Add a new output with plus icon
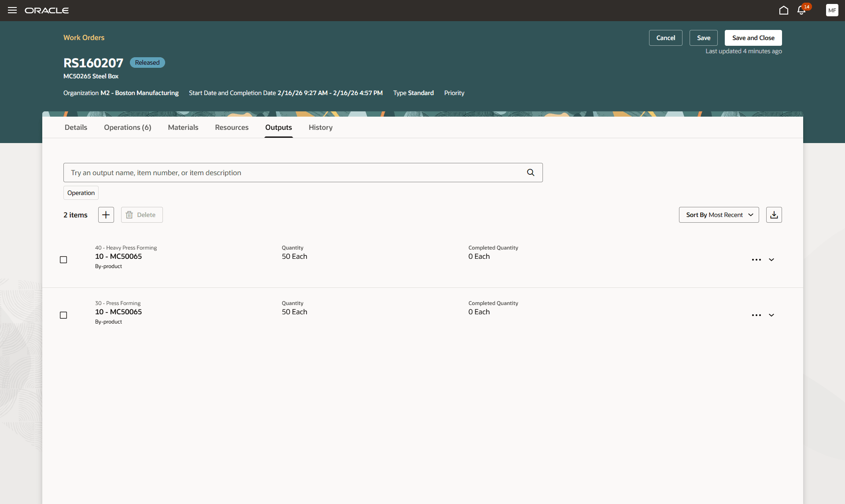Image resolution: width=845 pixels, height=504 pixels. 106,215
